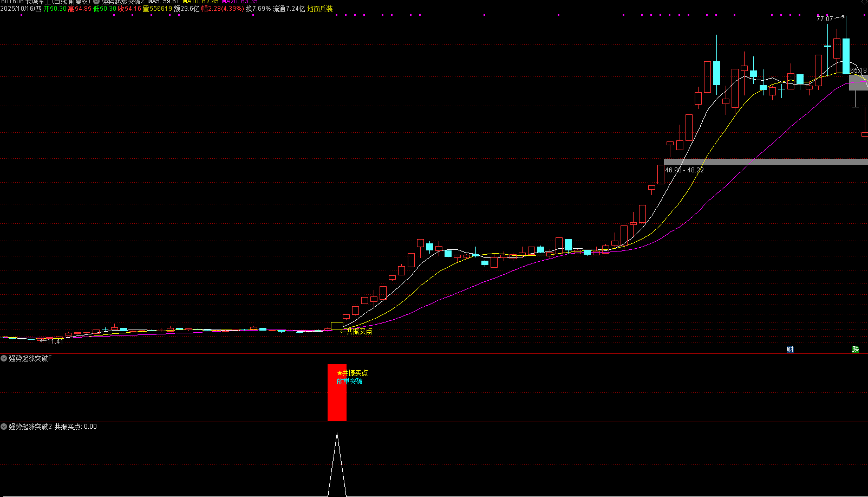
Task: Click the white spike in the bottom panel
Action: (337, 464)
